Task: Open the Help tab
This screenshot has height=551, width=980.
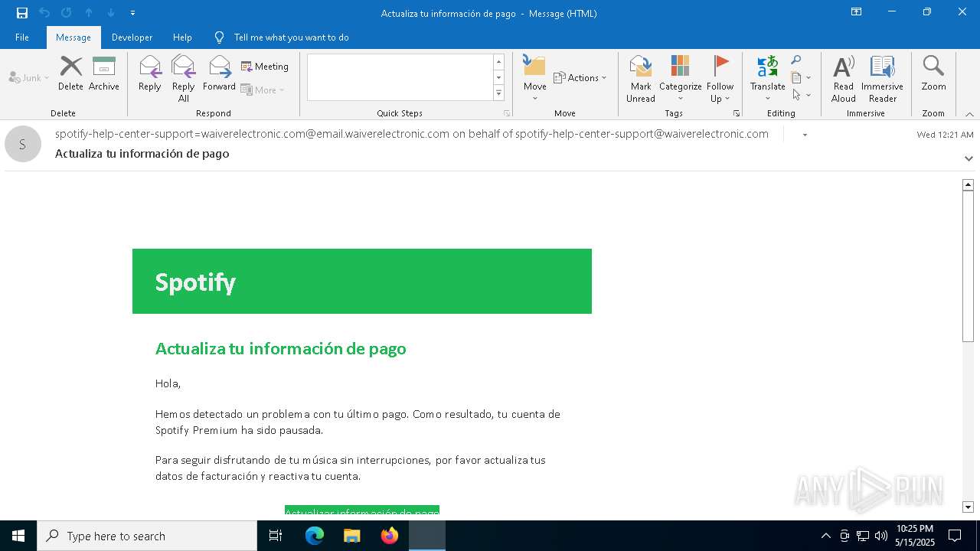Action: 182,37
